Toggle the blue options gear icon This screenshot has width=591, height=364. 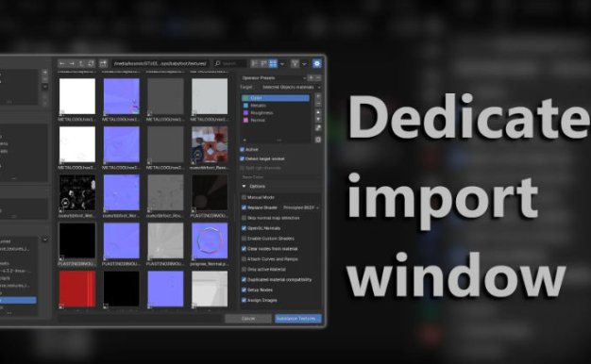(317, 63)
